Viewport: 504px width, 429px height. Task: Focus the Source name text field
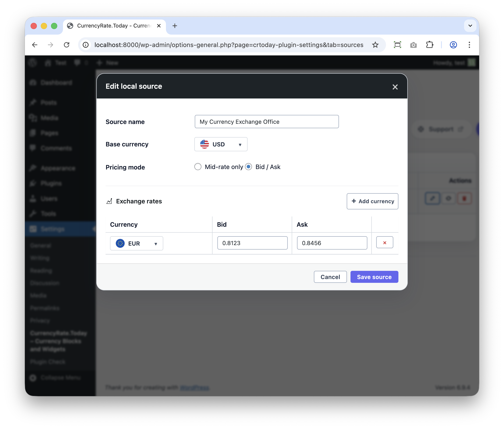pyautogui.click(x=266, y=122)
